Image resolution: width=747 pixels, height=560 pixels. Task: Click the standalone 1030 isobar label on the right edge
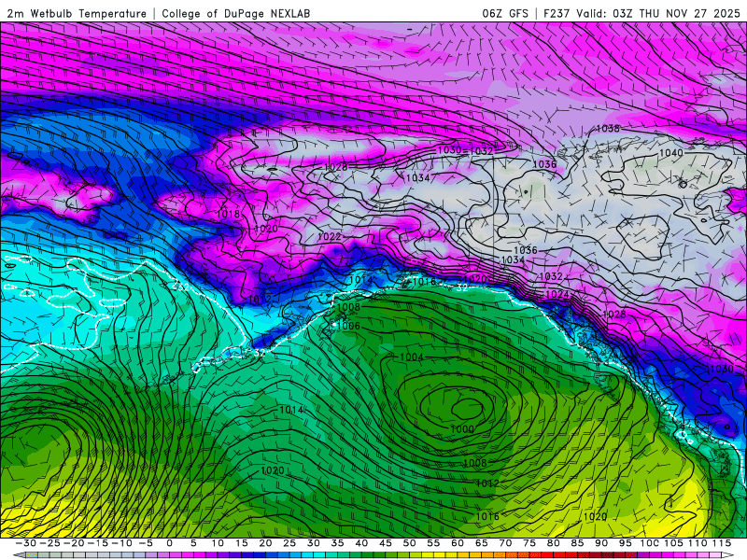point(722,369)
